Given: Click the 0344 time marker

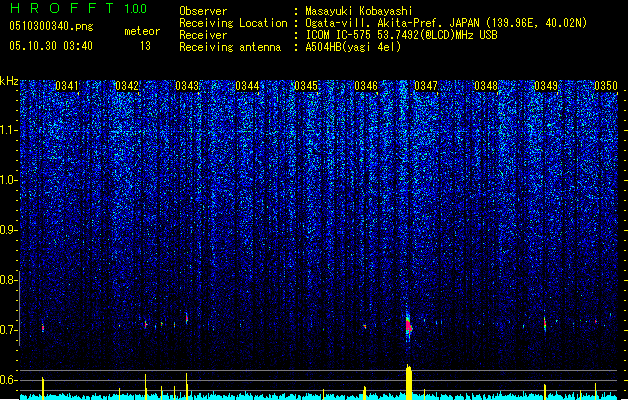Looking at the screenshot, I should click(247, 86).
